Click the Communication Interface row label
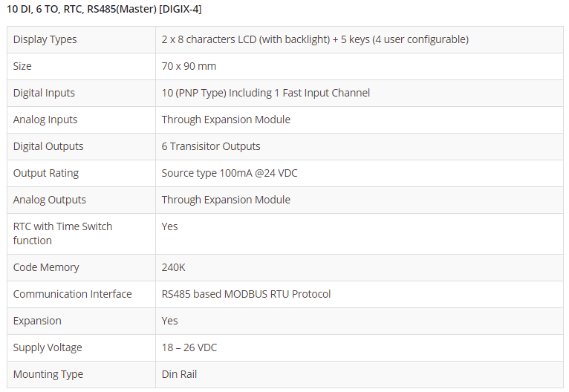 click(72, 294)
